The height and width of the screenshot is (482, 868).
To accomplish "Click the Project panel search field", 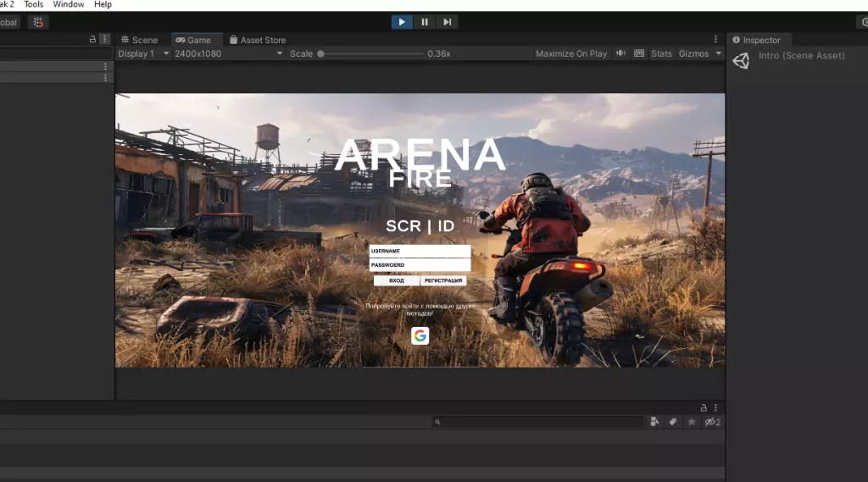I will click(x=538, y=422).
